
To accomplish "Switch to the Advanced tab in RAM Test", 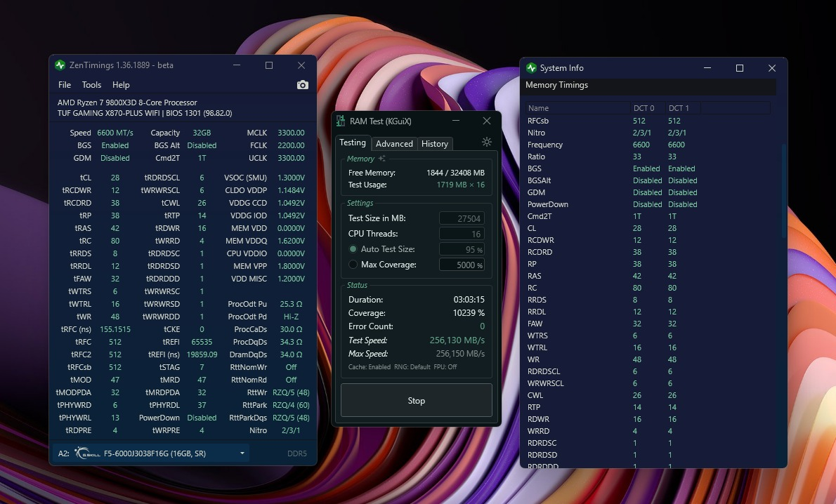I will [x=394, y=144].
